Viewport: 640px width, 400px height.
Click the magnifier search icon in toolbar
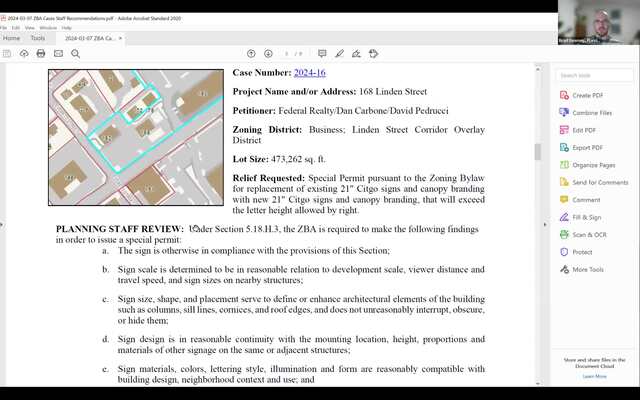(77, 53)
